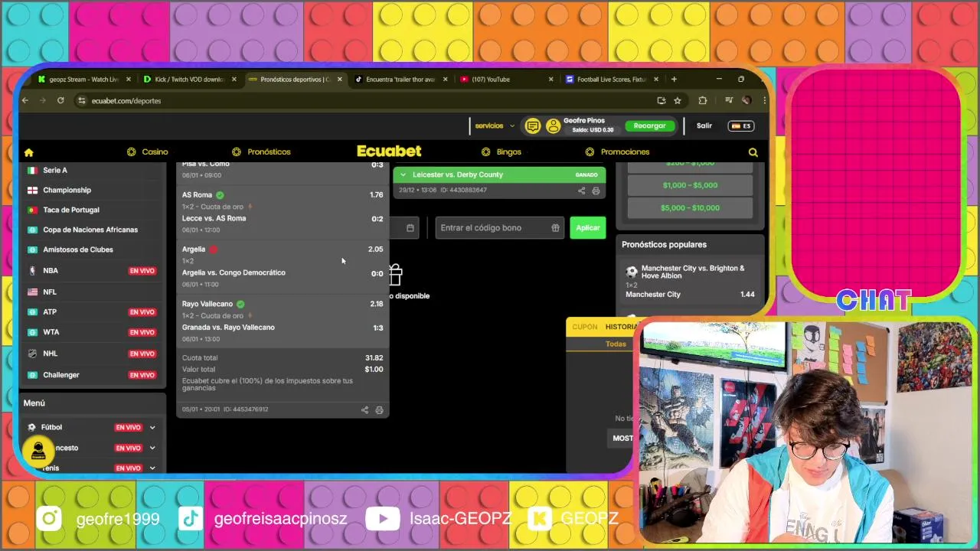The image size is (980, 551).
Task: Close the YouTube browser tab
Action: point(550,79)
